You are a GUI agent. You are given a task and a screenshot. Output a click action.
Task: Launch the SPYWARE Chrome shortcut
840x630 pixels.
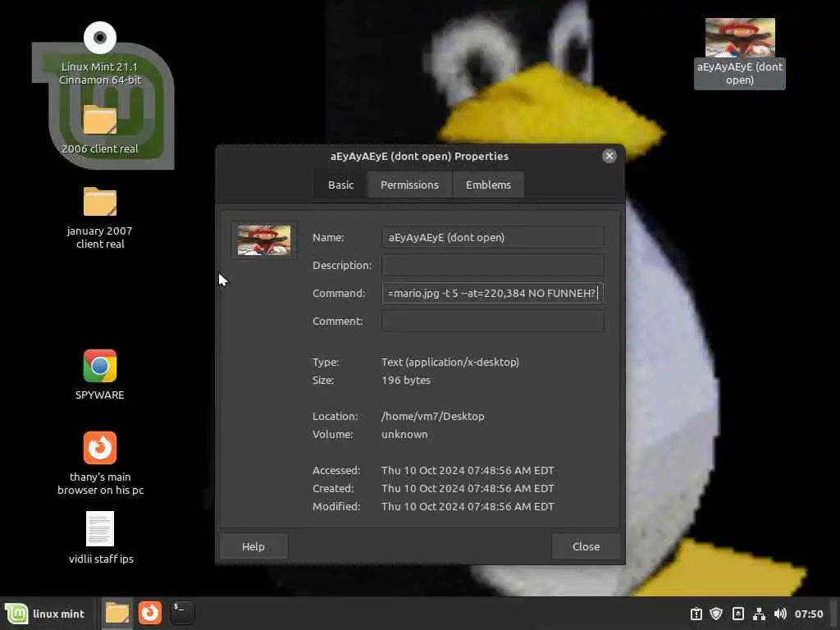pyautogui.click(x=99, y=366)
